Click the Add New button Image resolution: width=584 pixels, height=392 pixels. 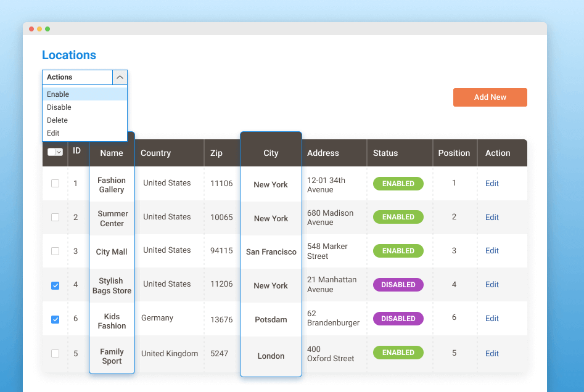click(490, 97)
